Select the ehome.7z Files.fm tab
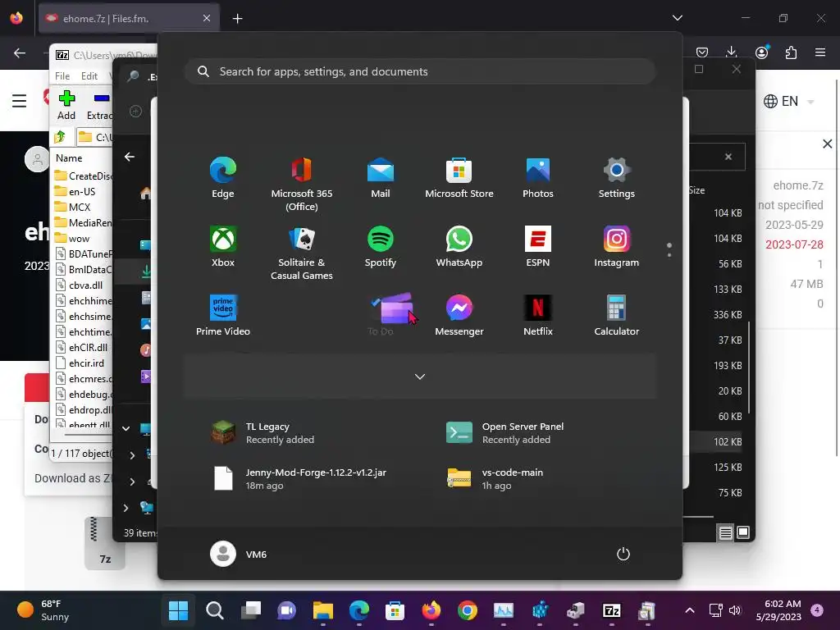840x630 pixels. click(x=129, y=19)
